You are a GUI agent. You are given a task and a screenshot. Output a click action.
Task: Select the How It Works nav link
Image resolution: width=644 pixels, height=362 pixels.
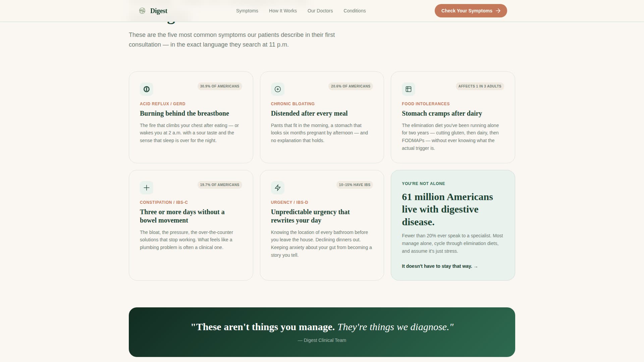coord(282,10)
